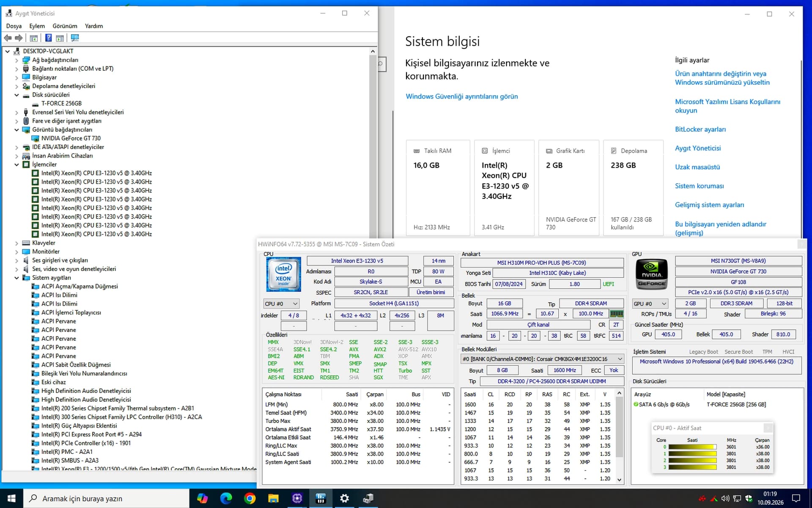Click the scan hardware monitor toolbar icon
This screenshot has width=812, height=508.
point(75,38)
